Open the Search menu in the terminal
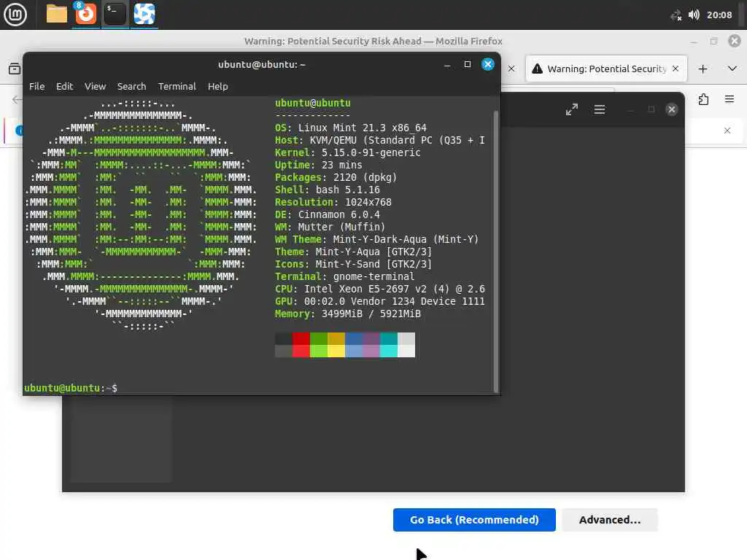 [x=131, y=86]
